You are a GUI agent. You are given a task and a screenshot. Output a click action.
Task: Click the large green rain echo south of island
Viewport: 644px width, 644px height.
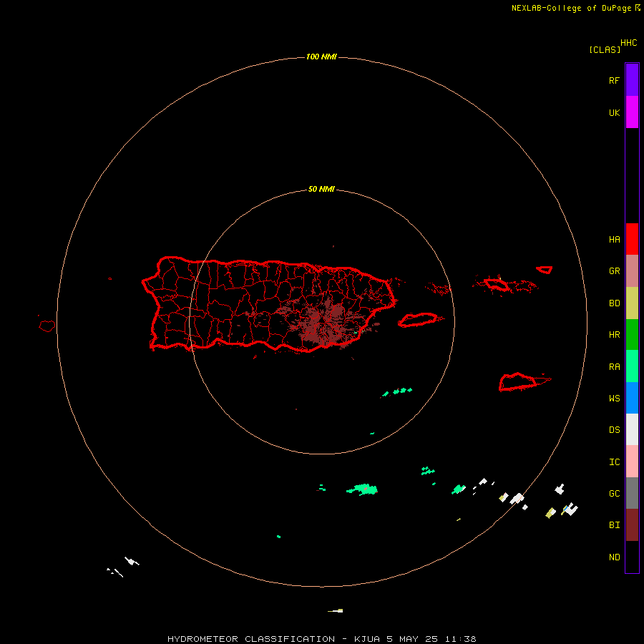[363, 489]
